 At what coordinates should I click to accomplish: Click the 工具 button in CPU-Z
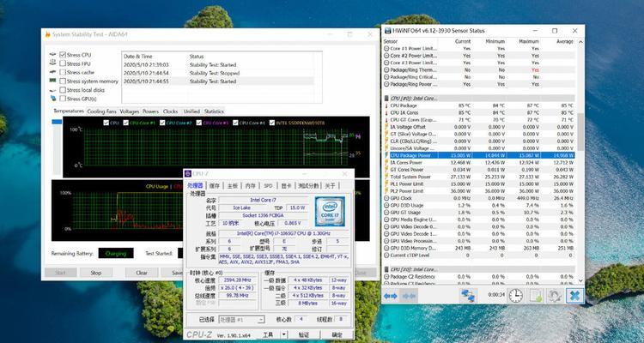coord(268,334)
